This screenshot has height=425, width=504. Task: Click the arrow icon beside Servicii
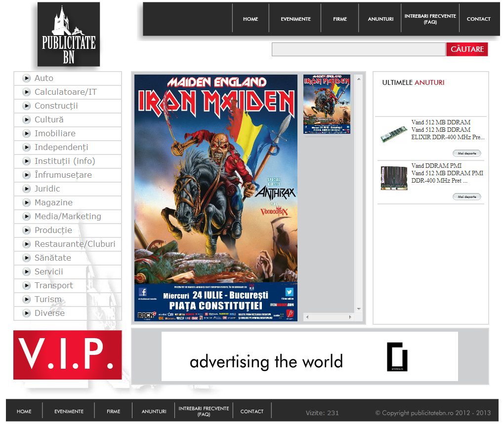pos(26,271)
